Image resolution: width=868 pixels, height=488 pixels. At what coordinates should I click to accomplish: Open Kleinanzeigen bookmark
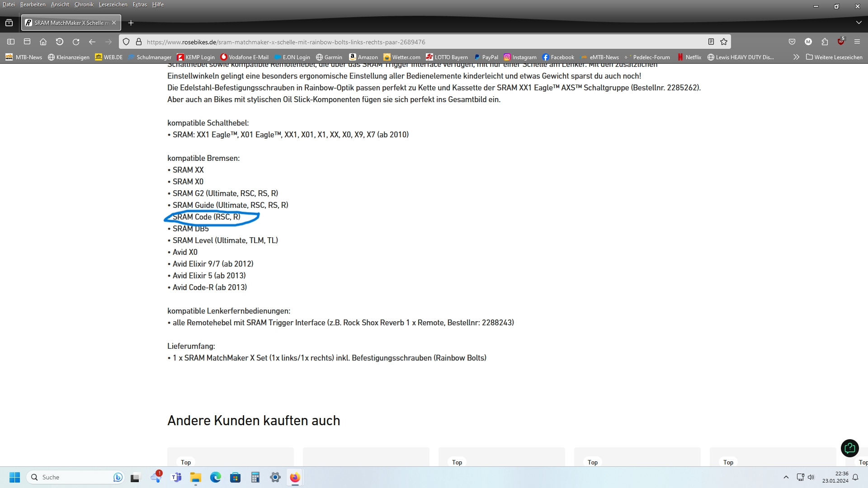69,57
